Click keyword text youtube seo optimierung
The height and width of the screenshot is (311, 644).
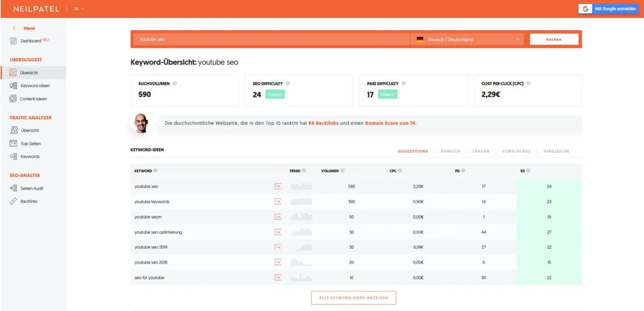(x=158, y=232)
